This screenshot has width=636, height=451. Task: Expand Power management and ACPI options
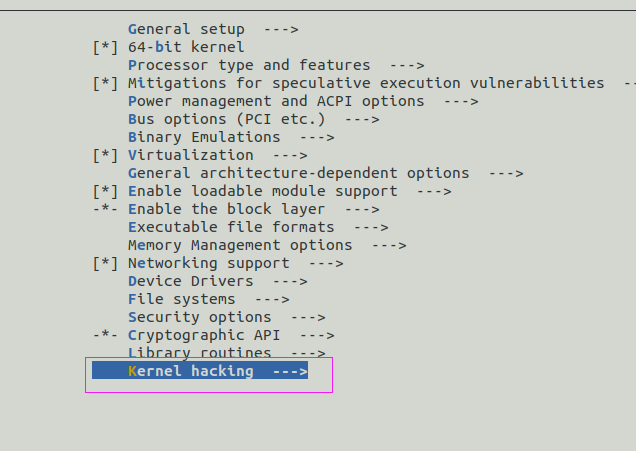pos(303,101)
